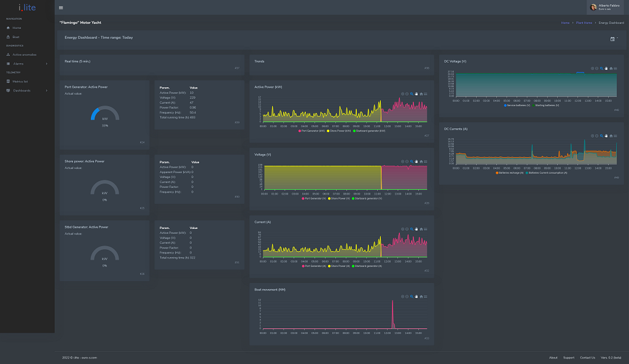Select magnifier selection zoom on DC Currents chart
Viewport: 629px width, 364px height.
click(x=601, y=136)
